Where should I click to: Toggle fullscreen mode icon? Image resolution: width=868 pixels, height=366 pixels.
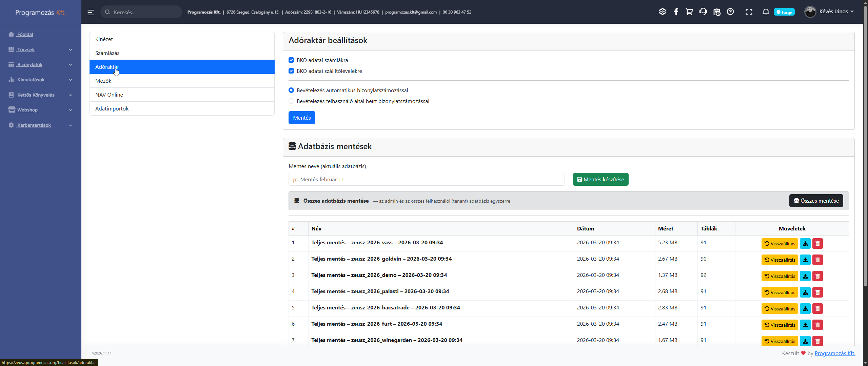pyautogui.click(x=749, y=12)
